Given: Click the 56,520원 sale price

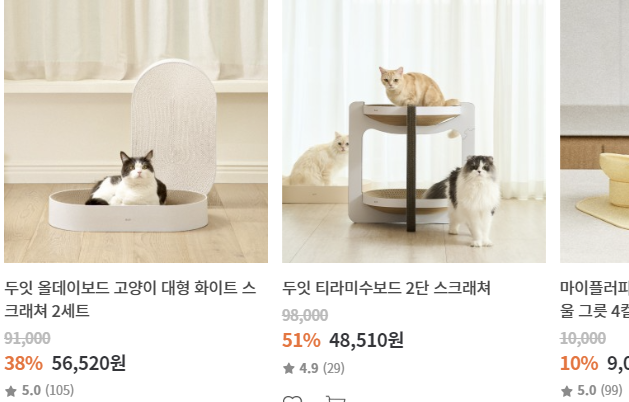Looking at the screenshot, I should click(89, 363).
